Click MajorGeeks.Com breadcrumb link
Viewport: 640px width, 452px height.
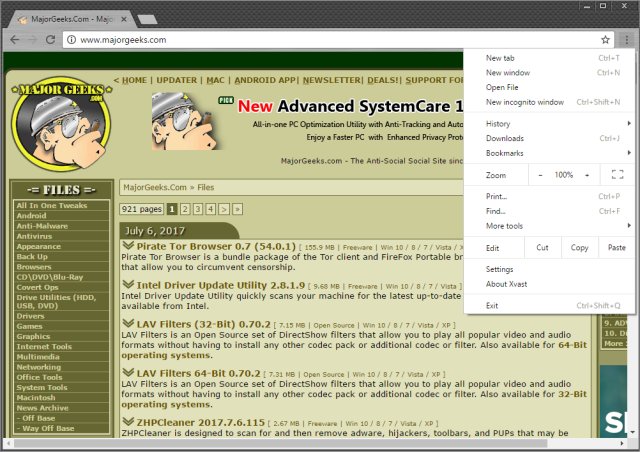tap(155, 187)
